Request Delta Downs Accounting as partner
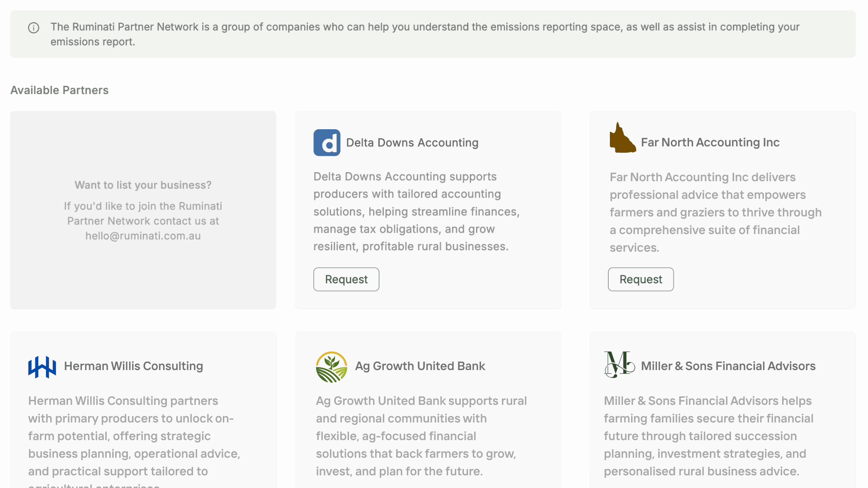868x488 pixels. [x=346, y=279]
